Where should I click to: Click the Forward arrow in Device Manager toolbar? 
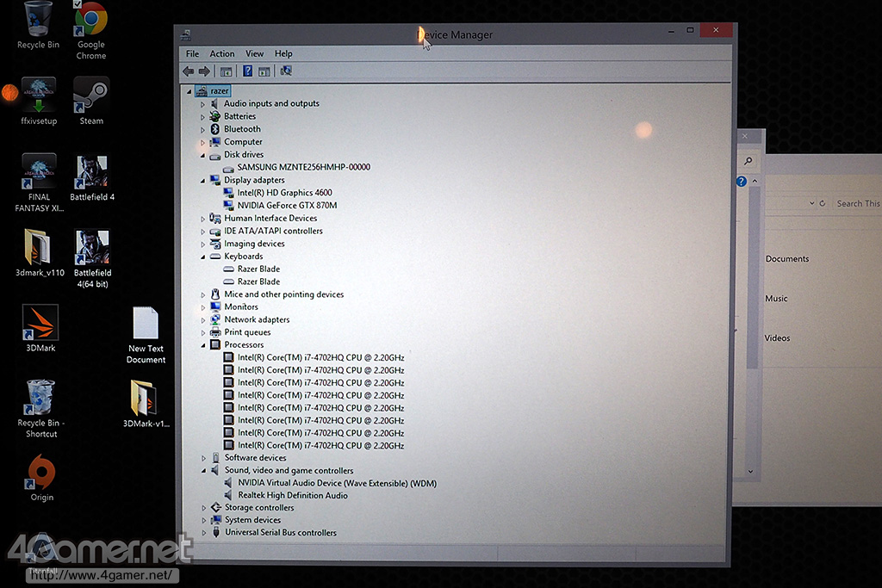tap(204, 71)
